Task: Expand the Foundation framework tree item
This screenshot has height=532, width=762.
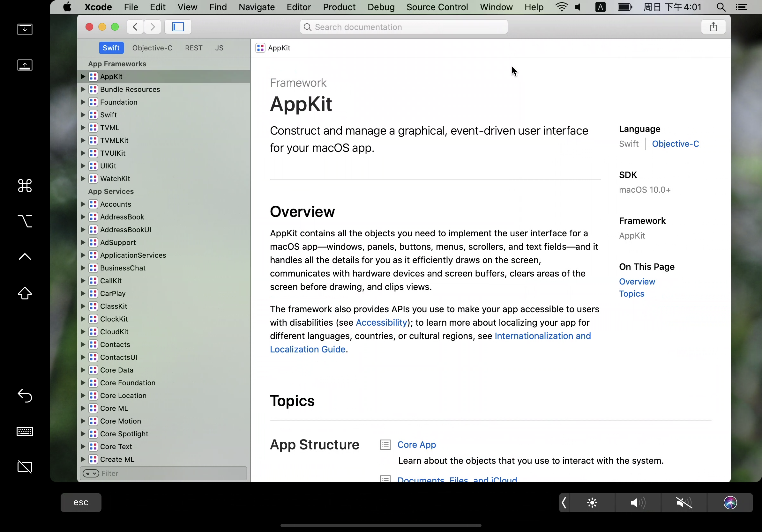Action: coord(83,102)
